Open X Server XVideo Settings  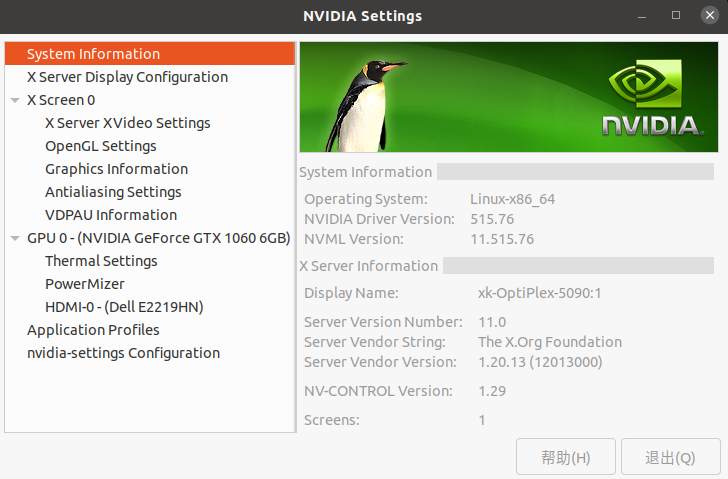[127, 123]
